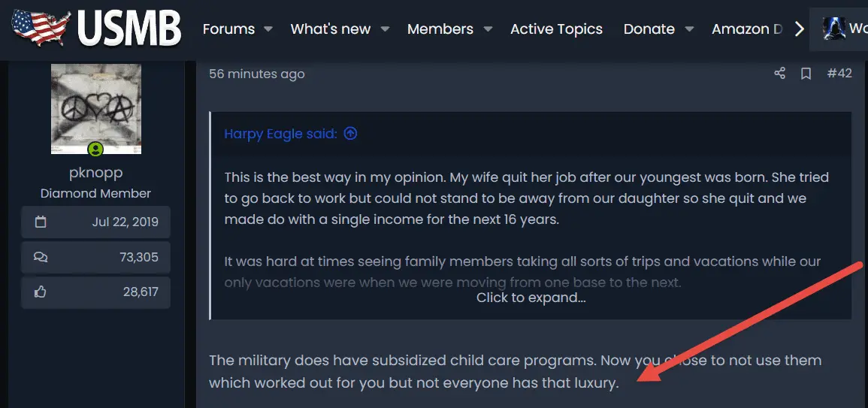Click the calendar joined-date icon

(41, 222)
